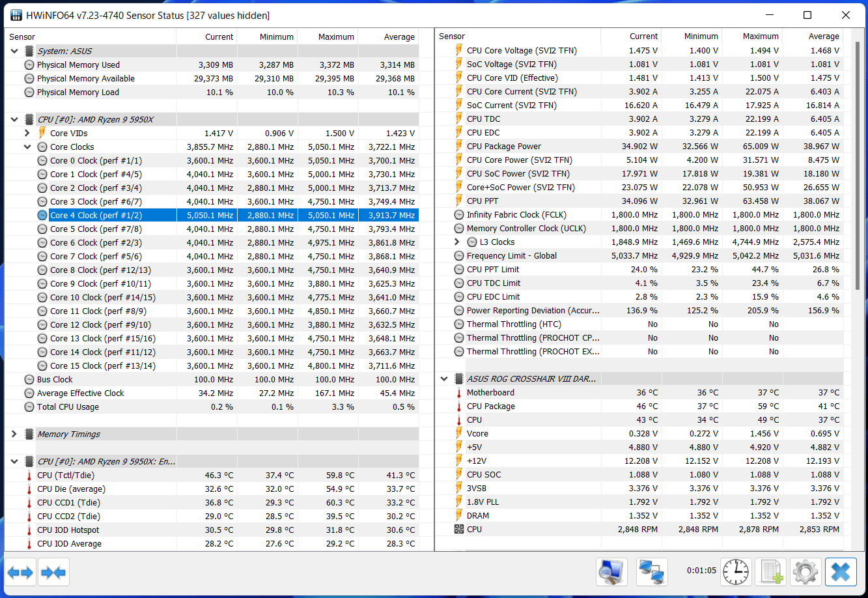868x598 pixels.
Task: Click left pane Maximum column header
Action: click(328, 36)
